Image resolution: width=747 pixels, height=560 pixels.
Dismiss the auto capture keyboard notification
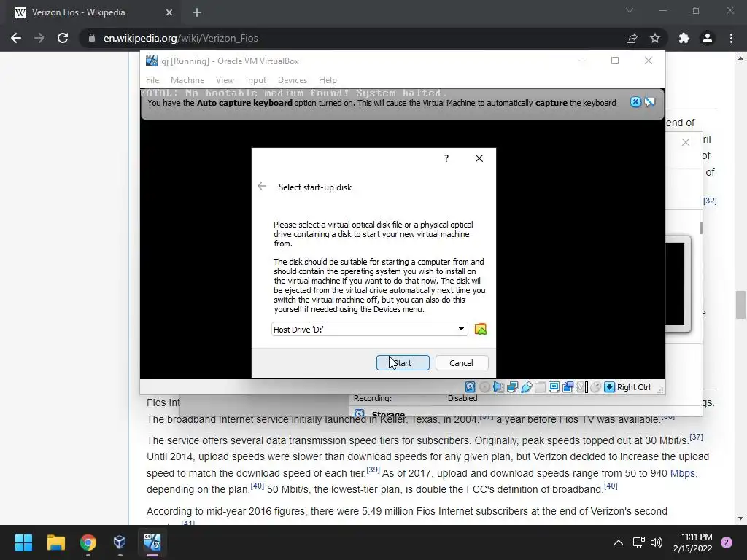click(635, 102)
